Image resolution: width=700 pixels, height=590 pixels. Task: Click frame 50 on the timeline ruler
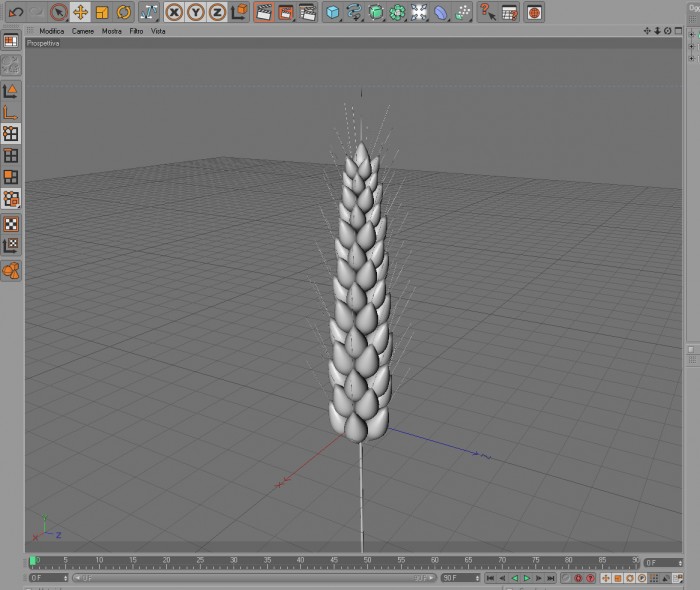367,560
